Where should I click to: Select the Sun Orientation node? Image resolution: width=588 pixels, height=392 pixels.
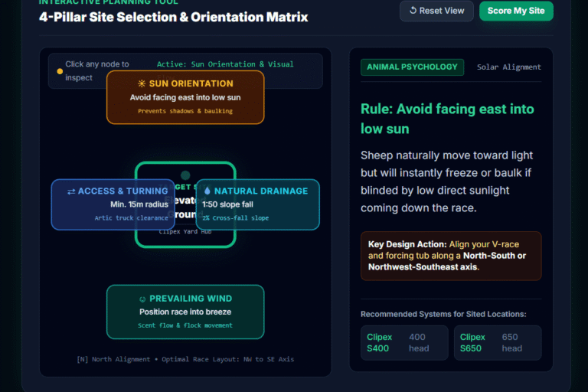(x=185, y=97)
